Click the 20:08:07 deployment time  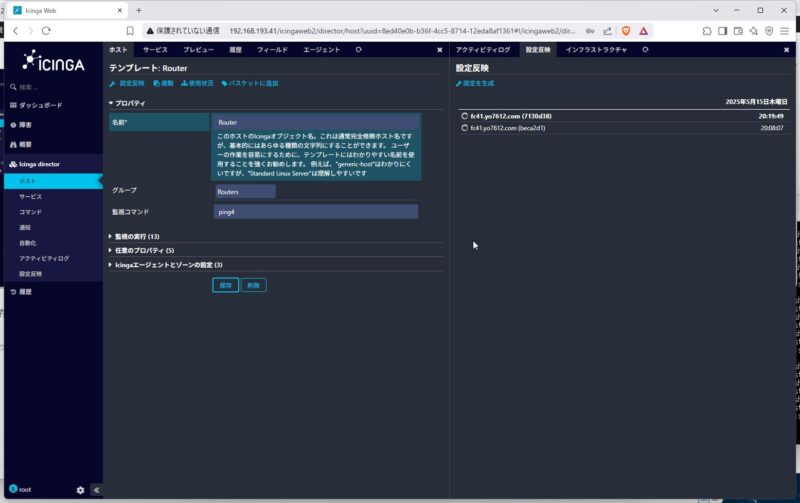[772, 128]
